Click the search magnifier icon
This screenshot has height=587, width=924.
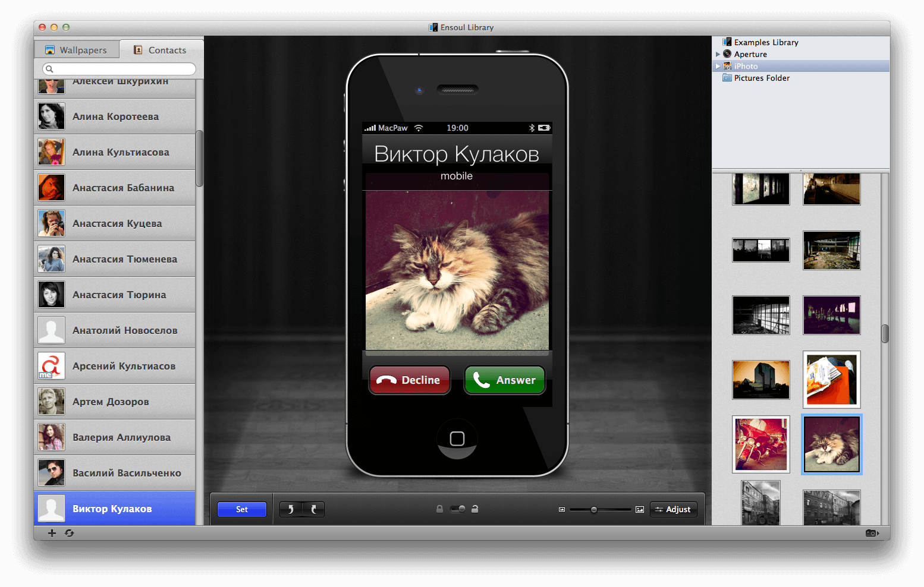[x=50, y=69]
